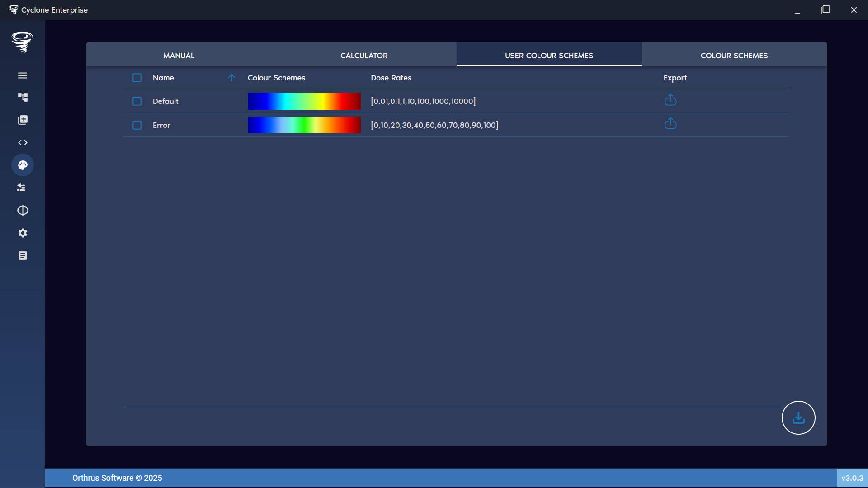Open the colour palette panel
Viewport: 868px width, 488px height.
23,165
